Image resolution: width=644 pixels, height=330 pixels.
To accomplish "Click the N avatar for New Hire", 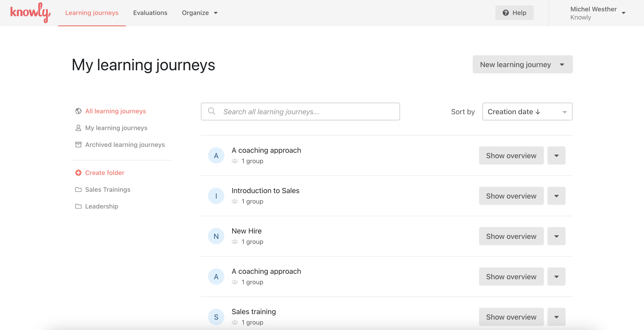I will [x=216, y=236].
